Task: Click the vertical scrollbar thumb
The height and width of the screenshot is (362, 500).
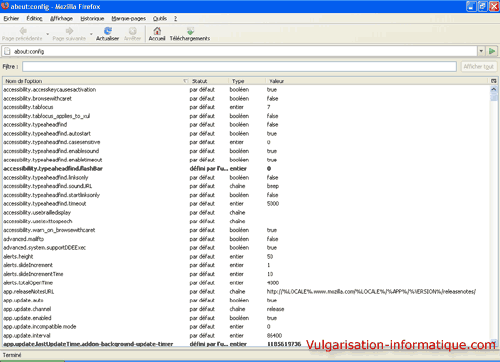Action: tap(494, 97)
